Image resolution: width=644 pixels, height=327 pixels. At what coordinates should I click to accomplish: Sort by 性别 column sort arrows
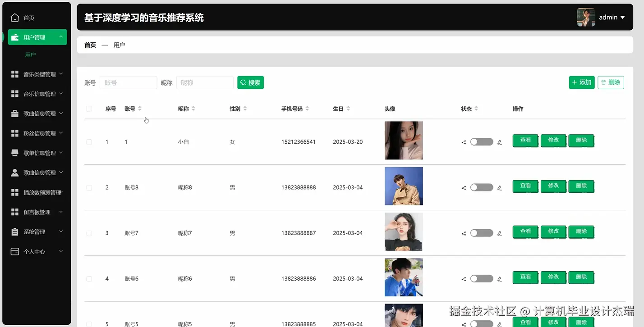pos(245,109)
